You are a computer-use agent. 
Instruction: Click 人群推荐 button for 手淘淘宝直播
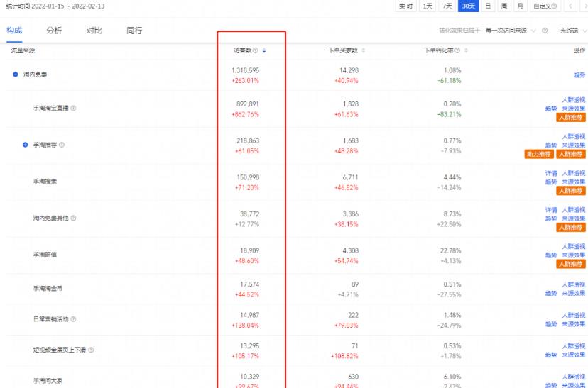(571, 118)
